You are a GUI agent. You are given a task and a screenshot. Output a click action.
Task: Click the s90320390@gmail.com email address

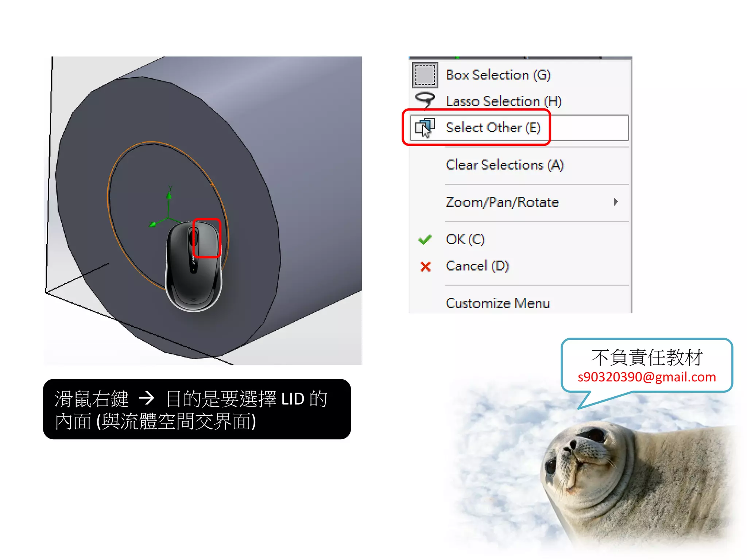[647, 377]
